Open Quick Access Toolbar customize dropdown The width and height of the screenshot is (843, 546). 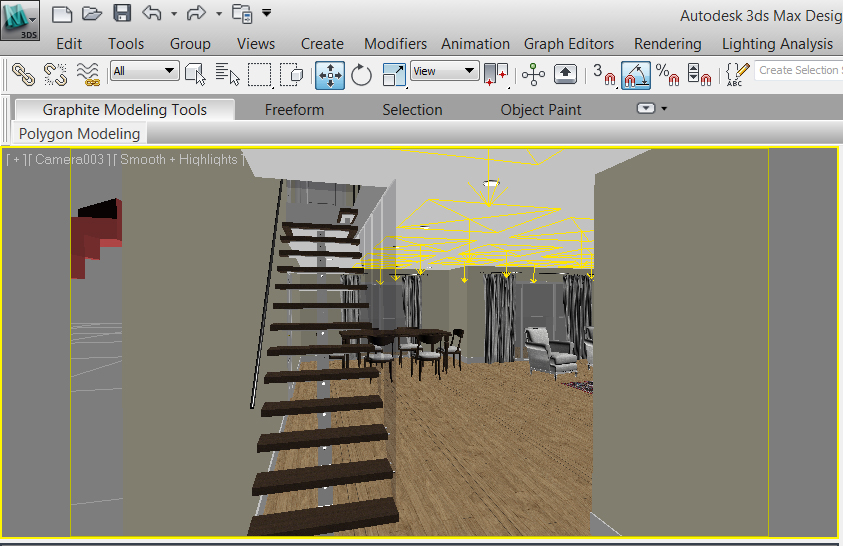click(266, 13)
